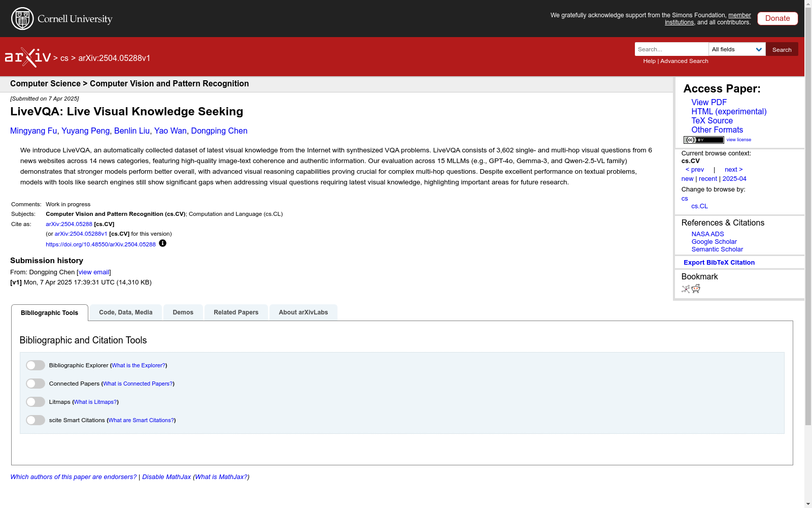The width and height of the screenshot is (812, 508).
Task: Open Google Scholar link
Action: [714, 242]
